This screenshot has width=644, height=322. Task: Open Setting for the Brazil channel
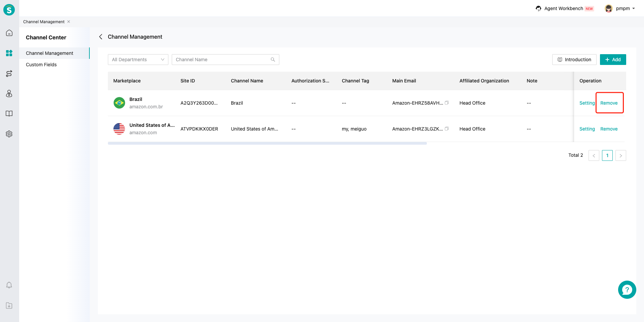point(587,103)
